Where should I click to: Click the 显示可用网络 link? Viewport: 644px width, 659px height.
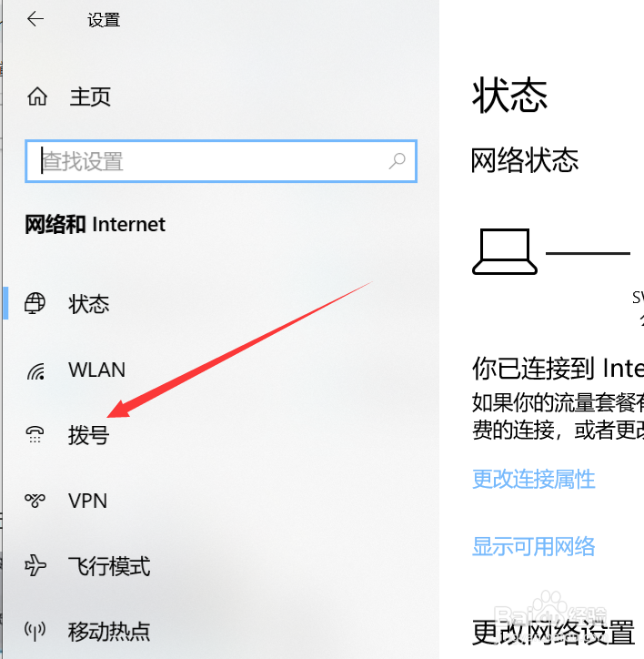coord(534,546)
